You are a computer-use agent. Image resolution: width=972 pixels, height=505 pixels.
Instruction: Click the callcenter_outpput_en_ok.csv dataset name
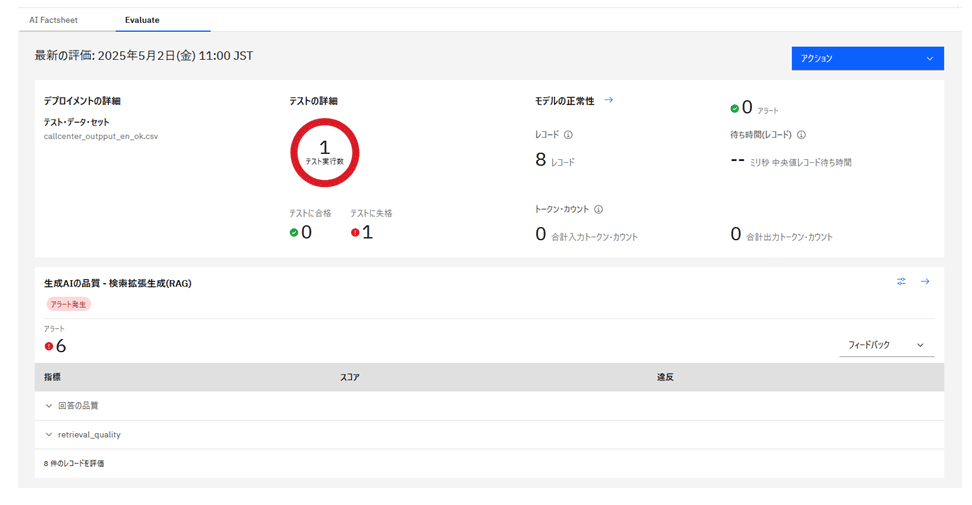[100, 136]
